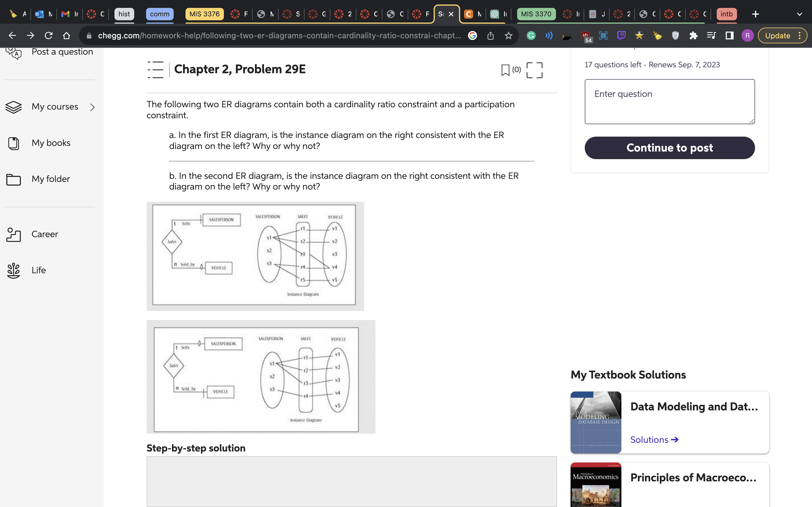This screenshot has width=812, height=507.
Task: Go to browser home page icon
Action: [x=67, y=35]
